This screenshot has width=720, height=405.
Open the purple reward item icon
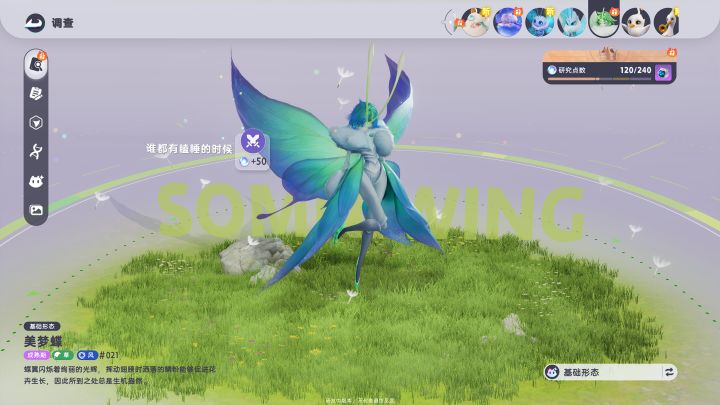(x=663, y=73)
